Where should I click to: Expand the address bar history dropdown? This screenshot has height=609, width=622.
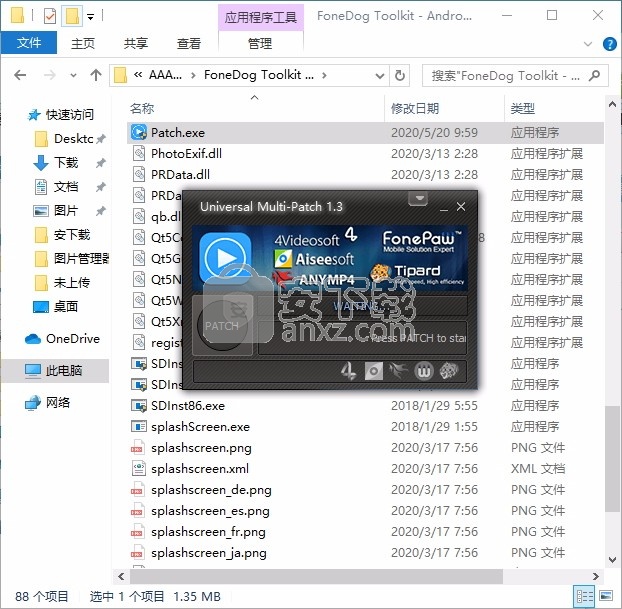tap(380, 75)
